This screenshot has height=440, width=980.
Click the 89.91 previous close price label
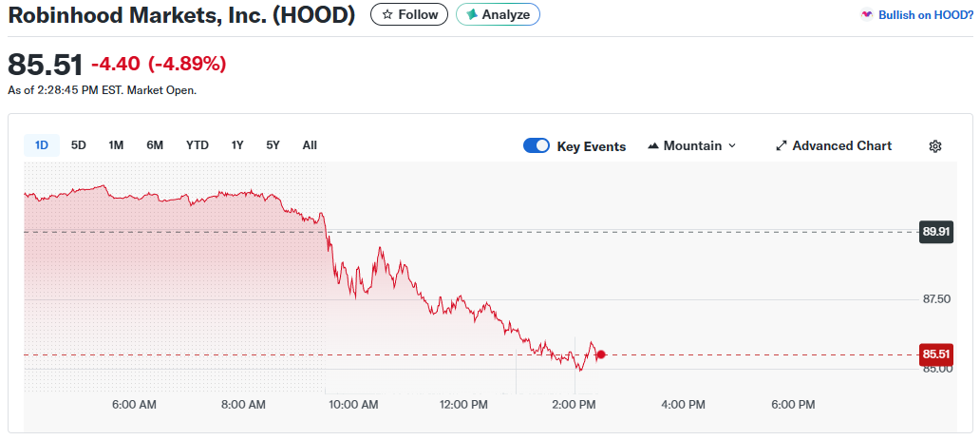click(x=935, y=231)
